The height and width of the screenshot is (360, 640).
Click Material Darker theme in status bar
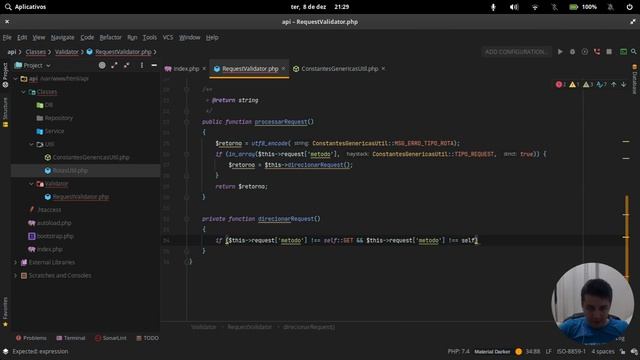492,351
